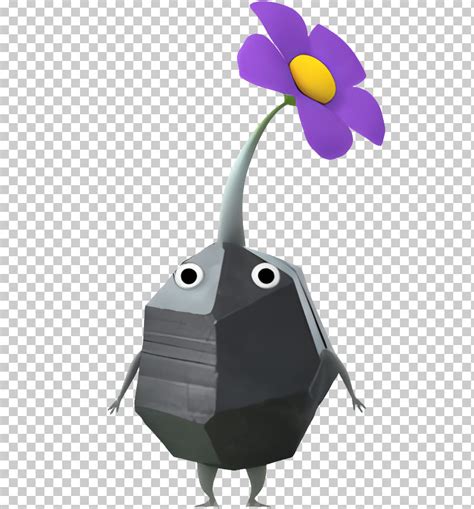Click the character's left eye
474x509 pixels.
tap(189, 275)
